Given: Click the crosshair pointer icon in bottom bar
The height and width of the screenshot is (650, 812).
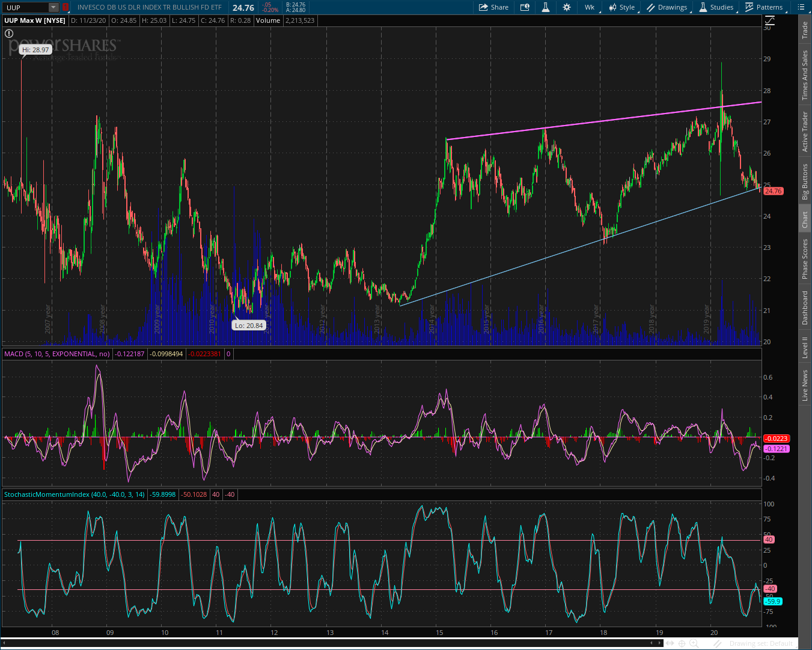Looking at the screenshot, I should [682, 643].
